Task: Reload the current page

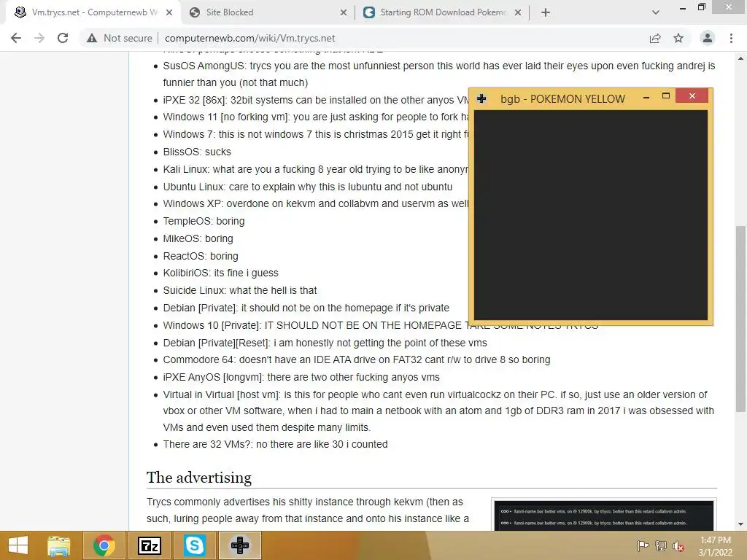Action: (x=63, y=38)
